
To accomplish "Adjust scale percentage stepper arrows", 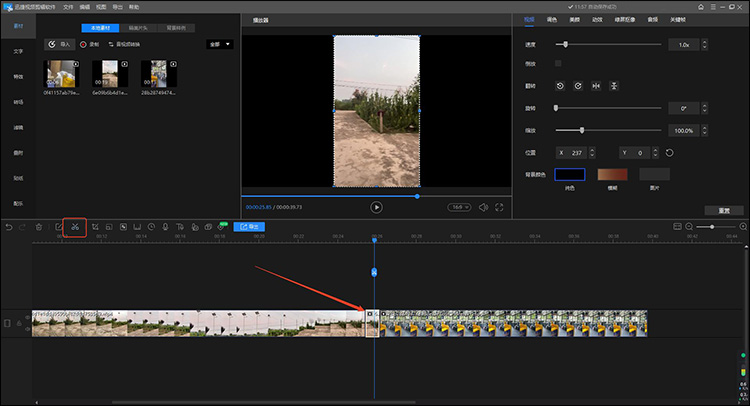I will 704,130.
